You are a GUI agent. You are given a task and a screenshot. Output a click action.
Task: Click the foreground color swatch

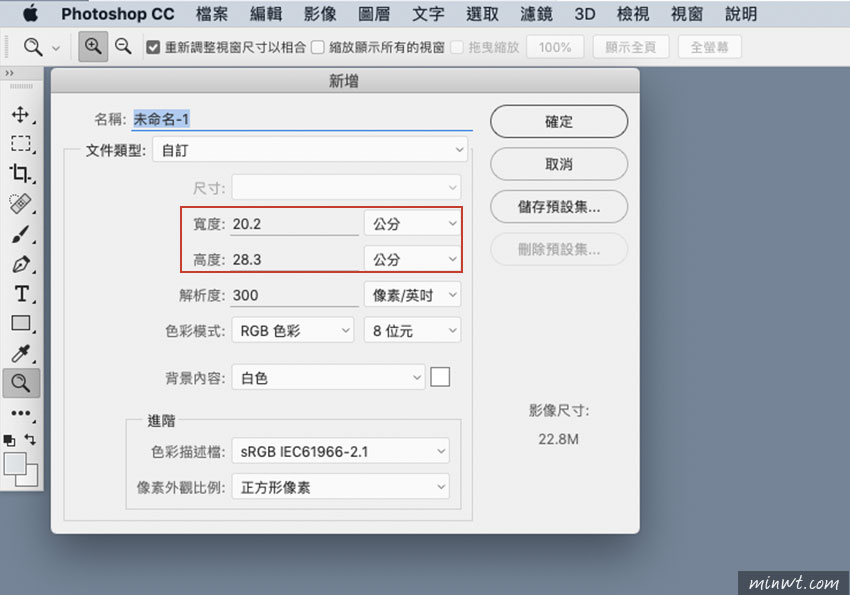(15, 463)
